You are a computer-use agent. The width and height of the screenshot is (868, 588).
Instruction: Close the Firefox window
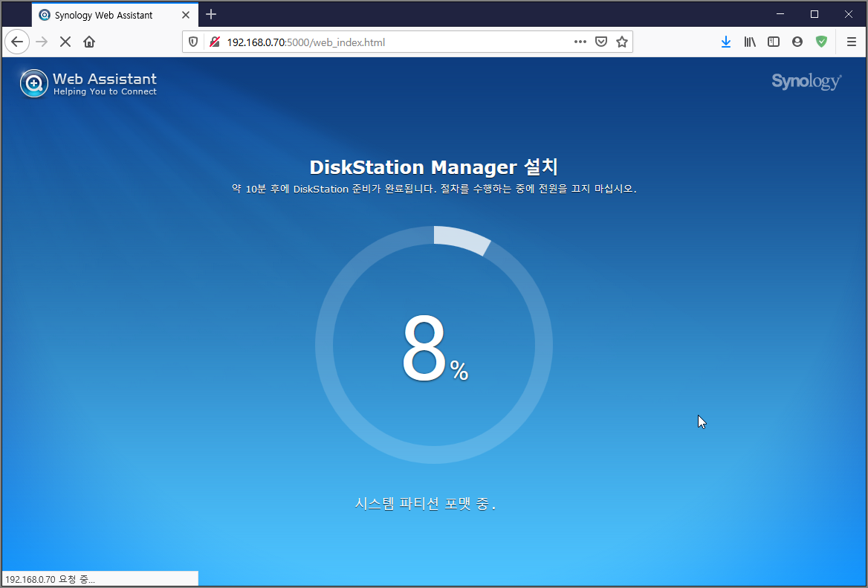coord(849,14)
